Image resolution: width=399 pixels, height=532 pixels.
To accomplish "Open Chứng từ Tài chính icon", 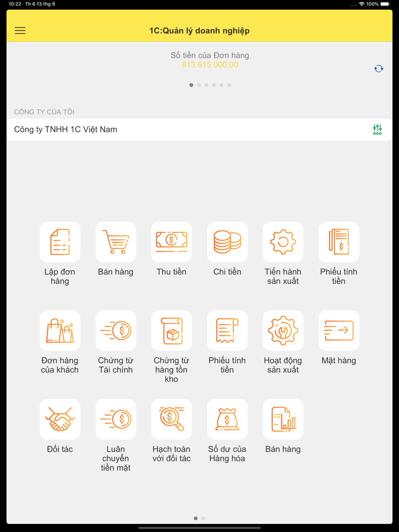I will [116, 331].
